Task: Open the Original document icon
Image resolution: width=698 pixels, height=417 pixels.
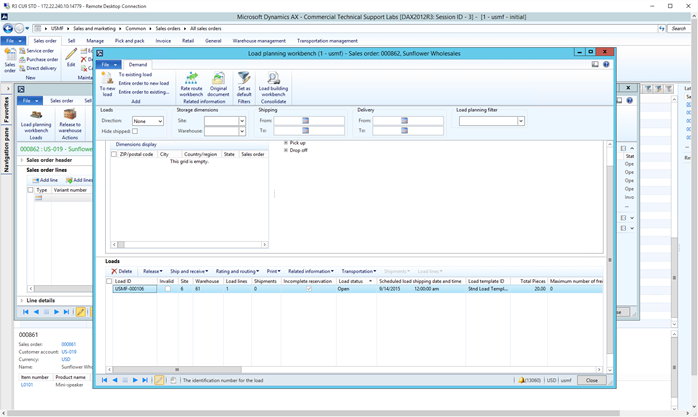Action: point(218,78)
